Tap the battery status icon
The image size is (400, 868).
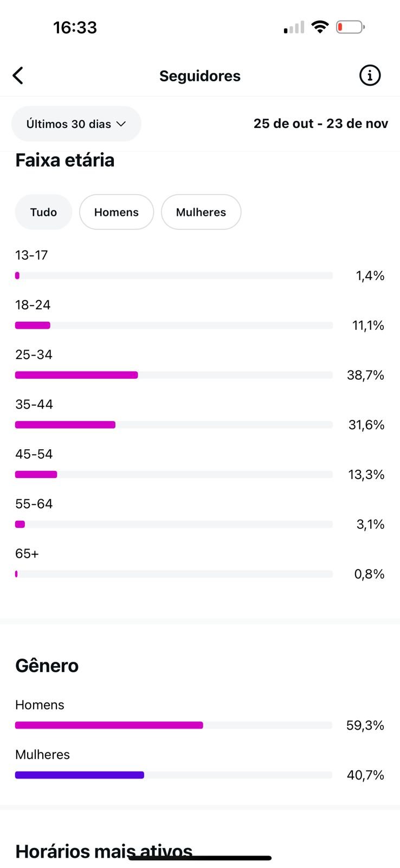[x=350, y=27]
